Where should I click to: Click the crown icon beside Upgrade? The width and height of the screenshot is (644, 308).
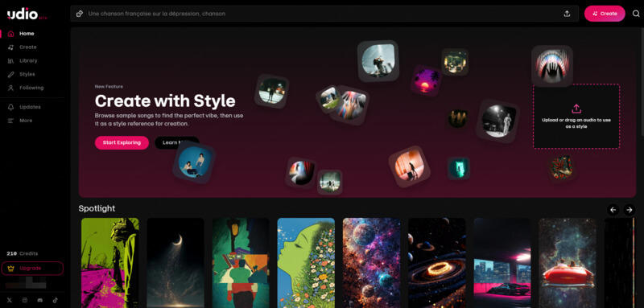[11, 269]
